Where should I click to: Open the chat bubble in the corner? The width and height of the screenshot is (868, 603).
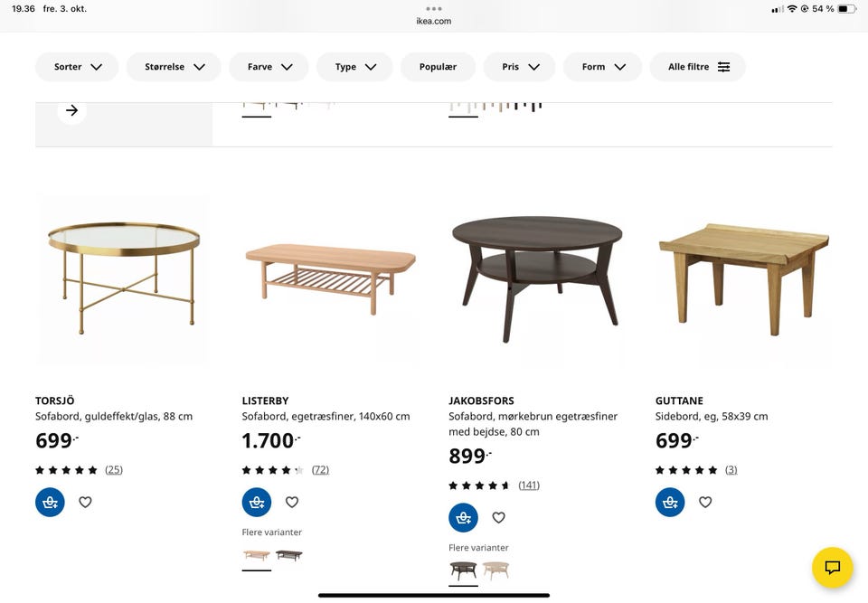pos(831,568)
